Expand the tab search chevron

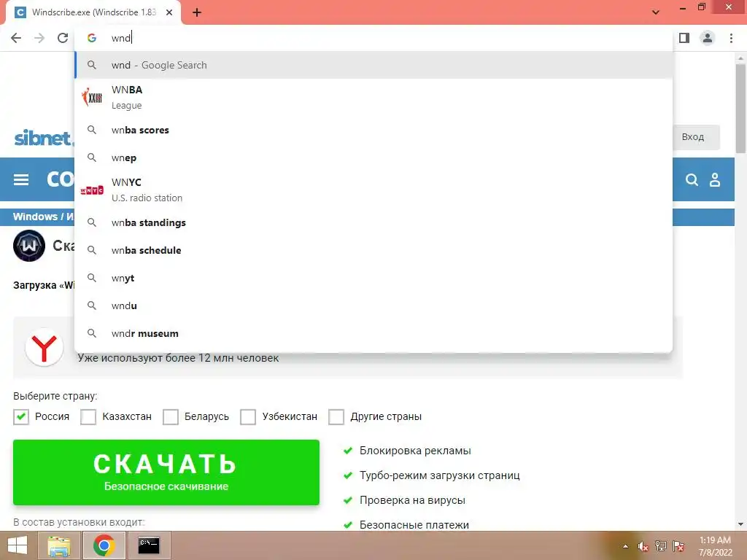click(x=656, y=12)
